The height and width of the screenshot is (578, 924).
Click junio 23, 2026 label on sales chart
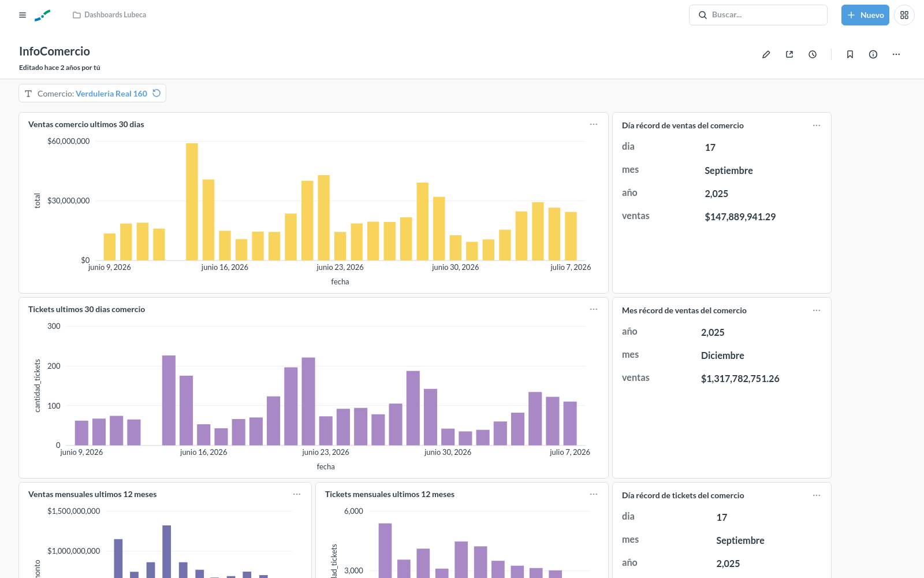(x=340, y=267)
